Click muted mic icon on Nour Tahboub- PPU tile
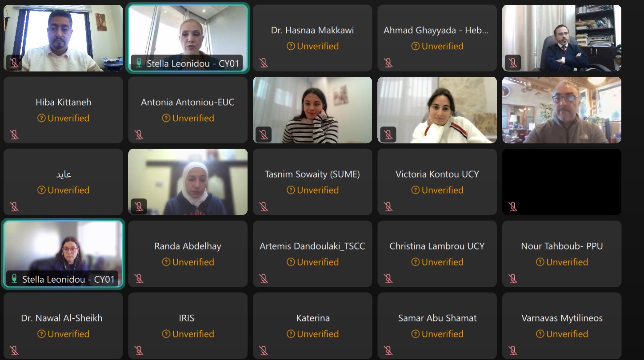 [513, 278]
